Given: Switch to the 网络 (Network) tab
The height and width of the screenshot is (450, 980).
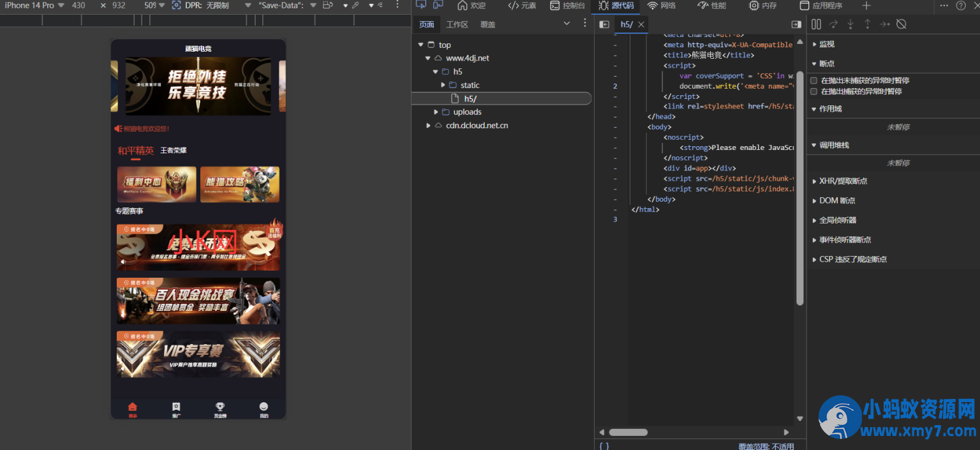Looking at the screenshot, I should [661, 6].
